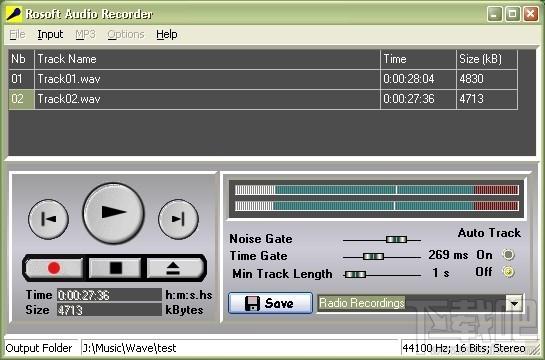Click track number 01 cell
545x360 pixels.
pyautogui.click(x=22, y=79)
